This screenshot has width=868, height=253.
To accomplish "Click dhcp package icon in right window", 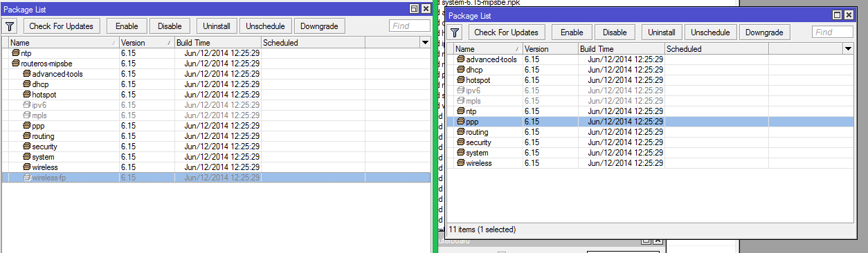I will click(461, 70).
